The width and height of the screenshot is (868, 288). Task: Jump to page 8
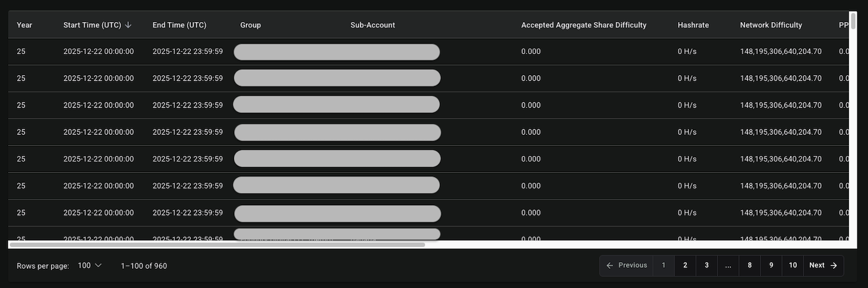click(749, 265)
